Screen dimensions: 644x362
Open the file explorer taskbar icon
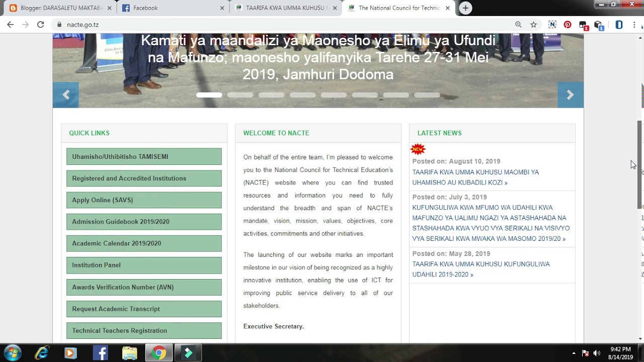[x=129, y=353]
